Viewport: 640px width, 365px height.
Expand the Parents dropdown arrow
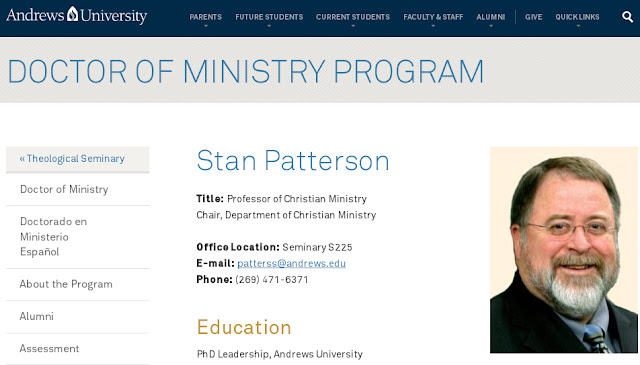[206, 26]
